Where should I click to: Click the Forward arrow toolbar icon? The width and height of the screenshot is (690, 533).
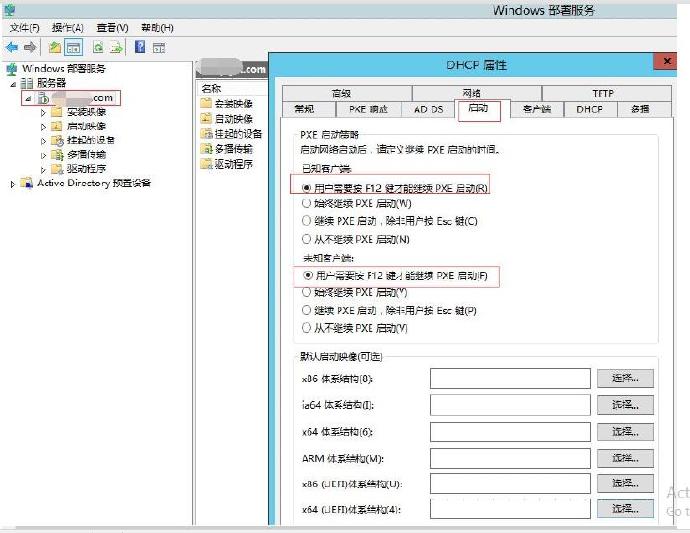coord(30,47)
